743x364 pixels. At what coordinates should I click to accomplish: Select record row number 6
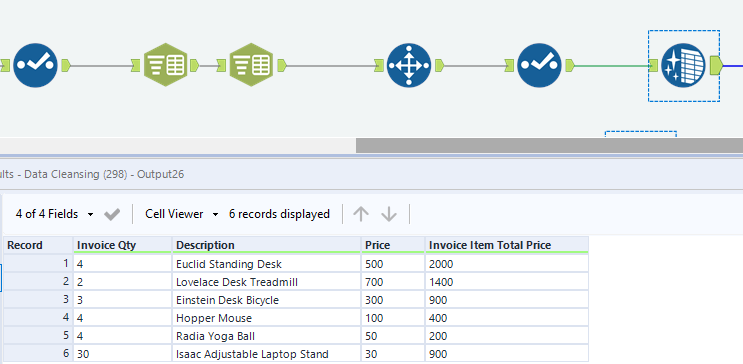tap(38, 354)
